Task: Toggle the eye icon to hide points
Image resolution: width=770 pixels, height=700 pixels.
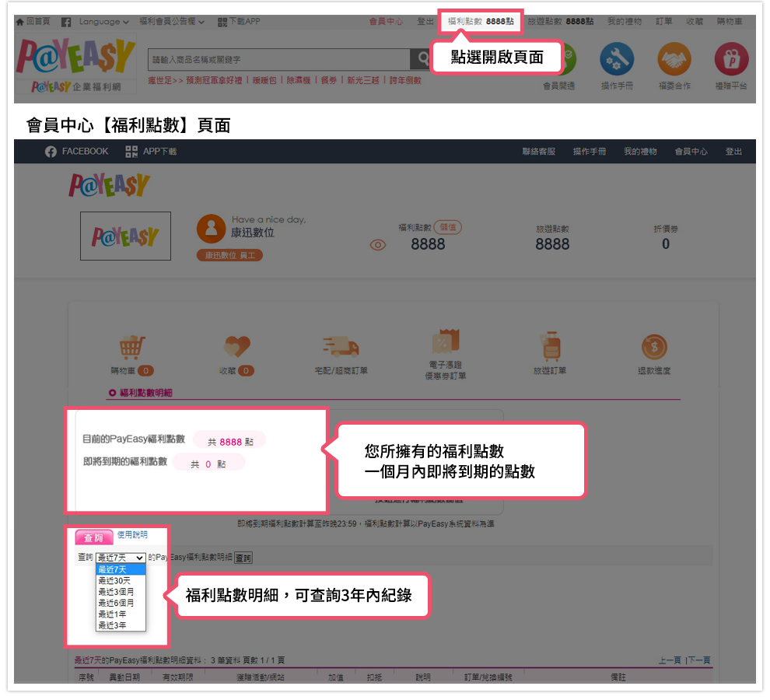Action: pos(378,245)
